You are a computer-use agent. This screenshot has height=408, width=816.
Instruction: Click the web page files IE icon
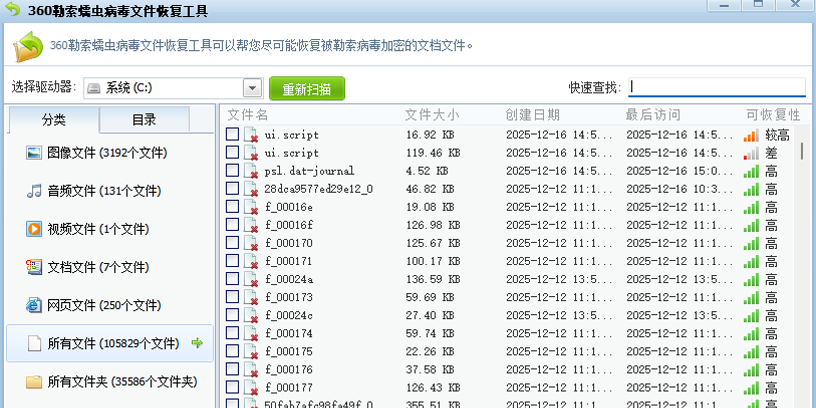(x=34, y=305)
